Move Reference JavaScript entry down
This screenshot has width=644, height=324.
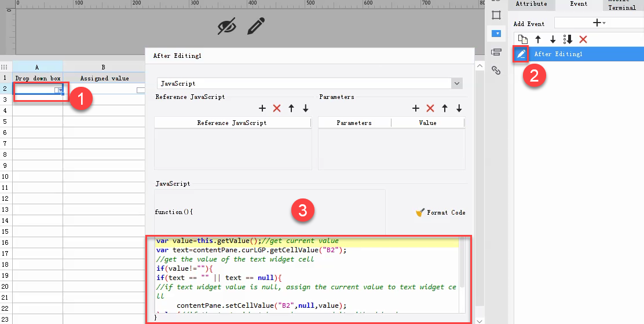tap(306, 108)
